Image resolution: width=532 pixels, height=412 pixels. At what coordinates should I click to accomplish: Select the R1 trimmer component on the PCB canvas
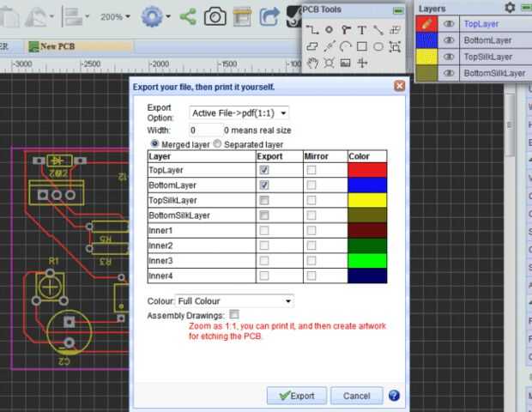click(x=51, y=287)
